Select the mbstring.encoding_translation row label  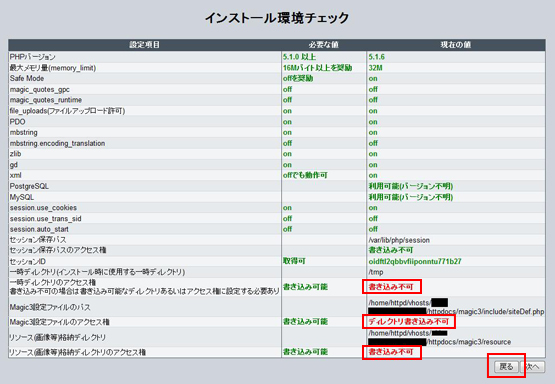coord(57,143)
